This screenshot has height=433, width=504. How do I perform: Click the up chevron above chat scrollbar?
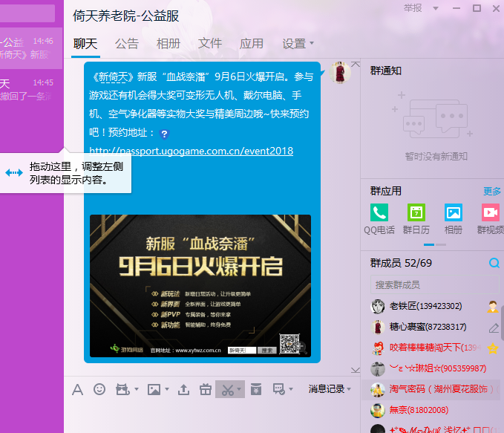(356, 64)
